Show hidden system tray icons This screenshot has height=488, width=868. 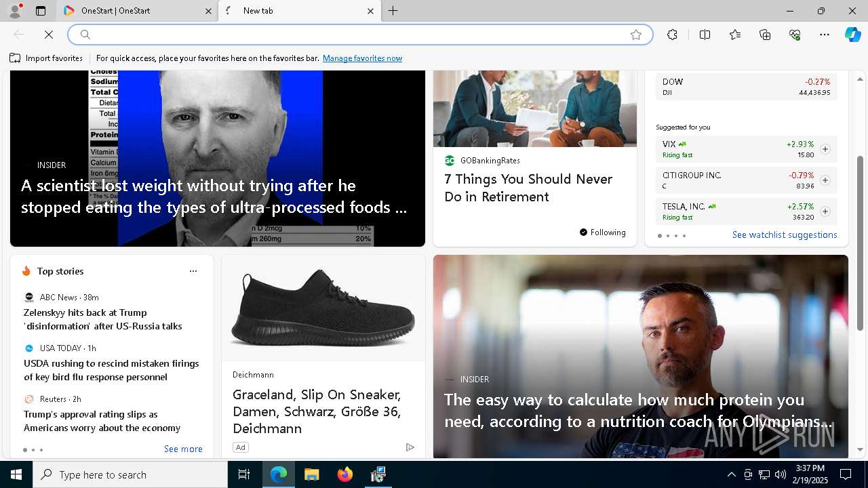tap(731, 474)
